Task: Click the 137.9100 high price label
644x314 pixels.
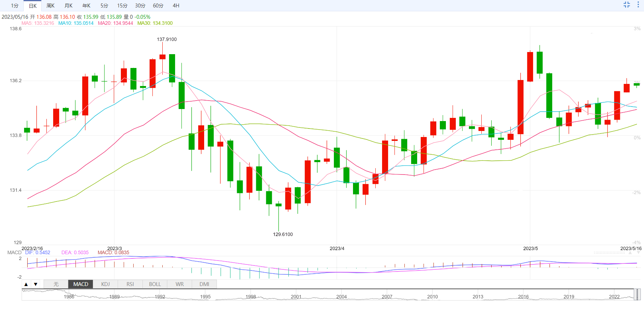Action: pyautogui.click(x=167, y=39)
